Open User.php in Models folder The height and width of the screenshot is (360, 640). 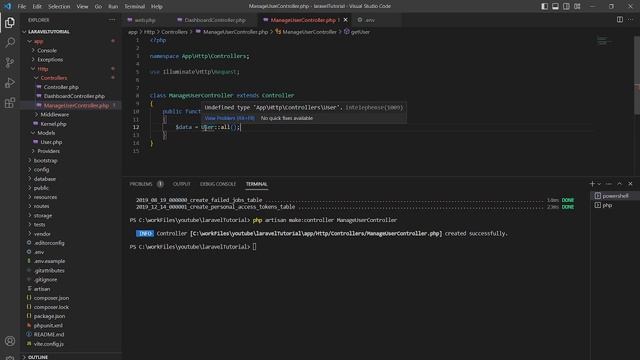click(x=51, y=142)
